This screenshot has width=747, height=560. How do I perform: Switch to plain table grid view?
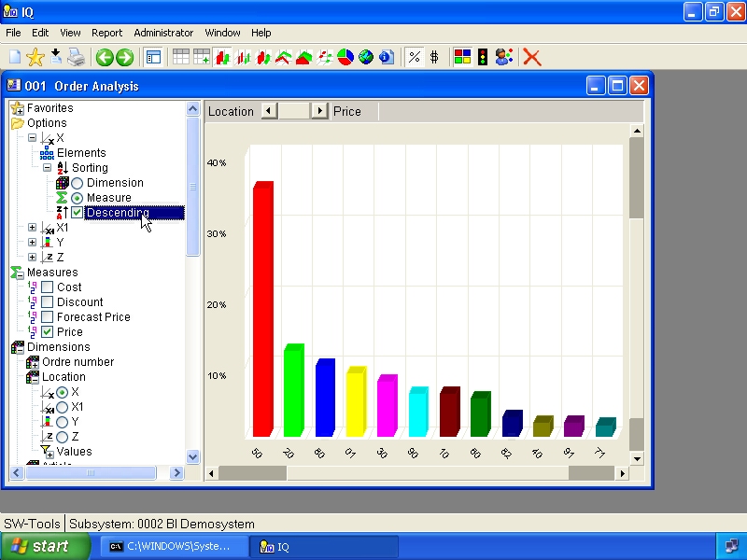click(180, 57)
